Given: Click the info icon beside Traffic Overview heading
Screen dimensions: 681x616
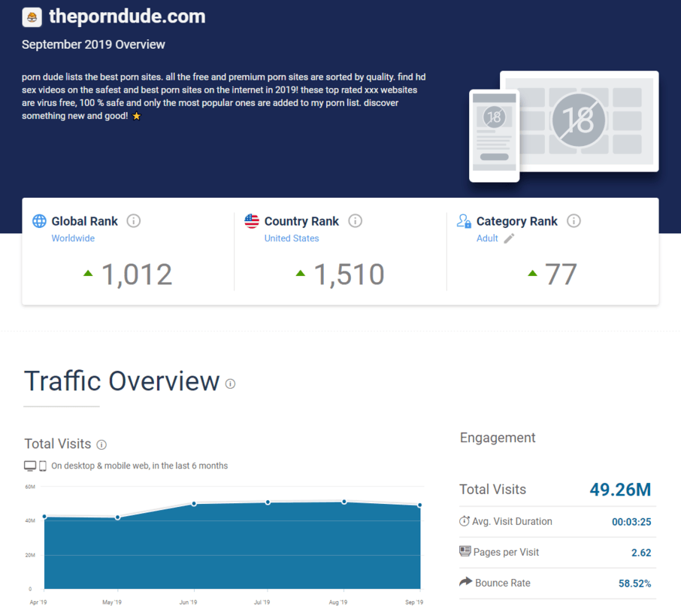Looking at the screenshot, I should 230,384.
